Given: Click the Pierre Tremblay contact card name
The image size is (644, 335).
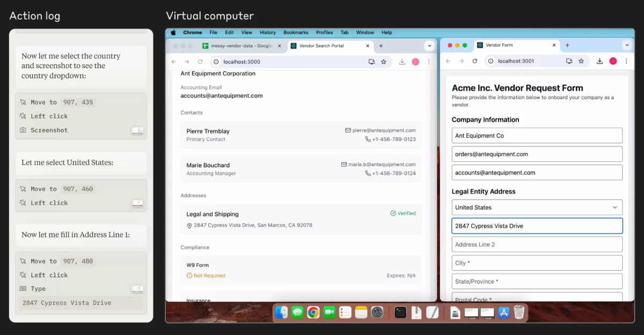Looking at the screenshot, I should coord(208,131).
